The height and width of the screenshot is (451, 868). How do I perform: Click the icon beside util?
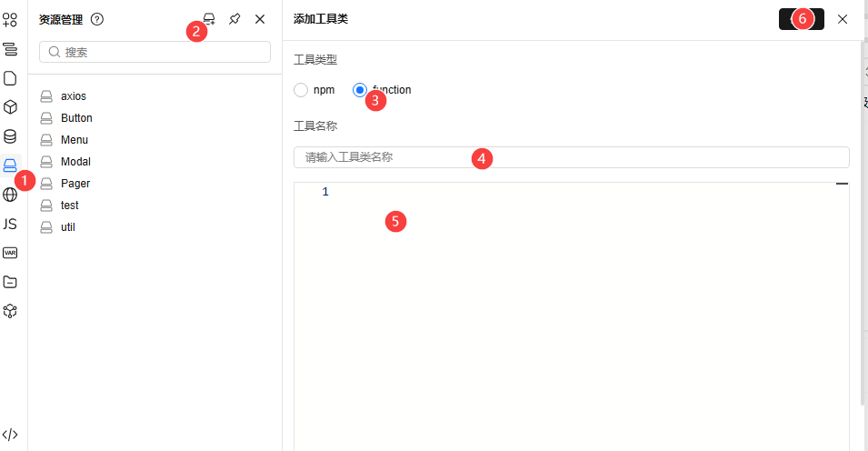click(46, 227)
